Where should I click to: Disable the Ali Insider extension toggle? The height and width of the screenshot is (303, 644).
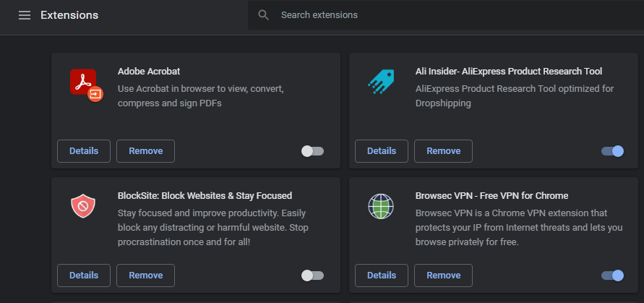tap(612, 151)
